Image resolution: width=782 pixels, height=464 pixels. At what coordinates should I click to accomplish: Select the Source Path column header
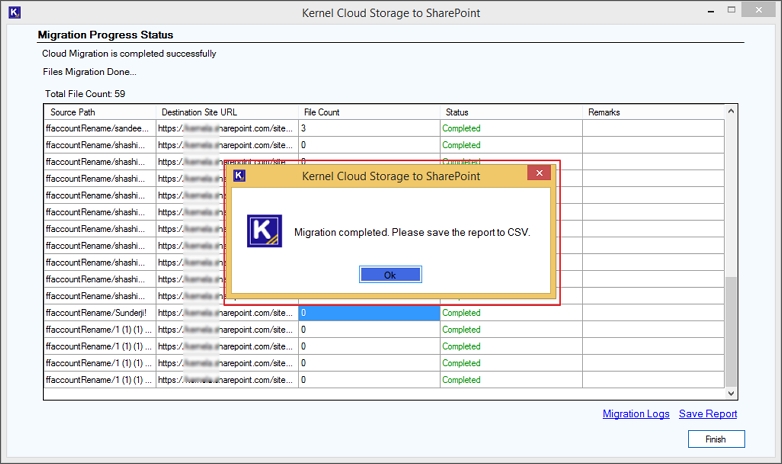pos(100,112)
